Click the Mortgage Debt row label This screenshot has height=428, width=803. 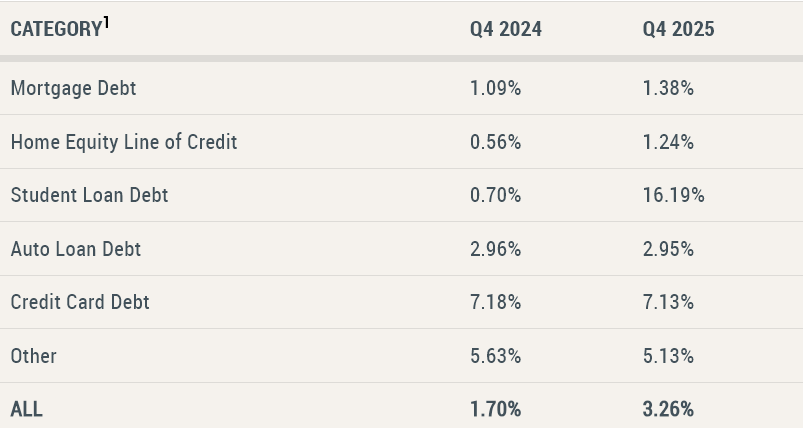[73, 88]
